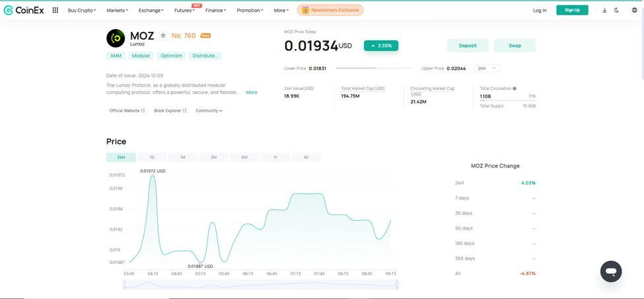Open the Exchange menu

click(151, 11)
